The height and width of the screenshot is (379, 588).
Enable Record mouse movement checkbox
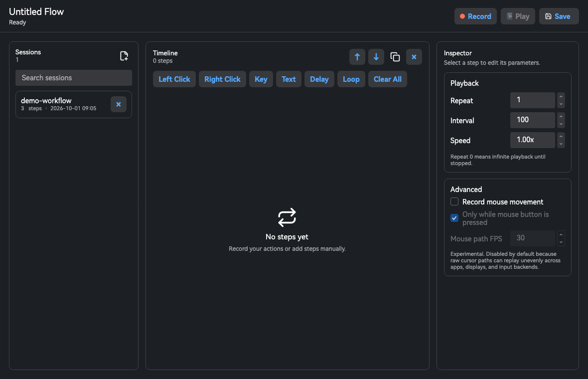click(454, 201)
